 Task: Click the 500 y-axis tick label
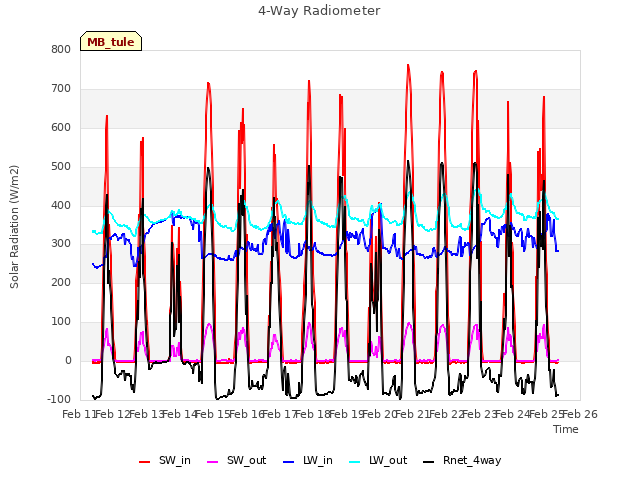coord(61,167)
